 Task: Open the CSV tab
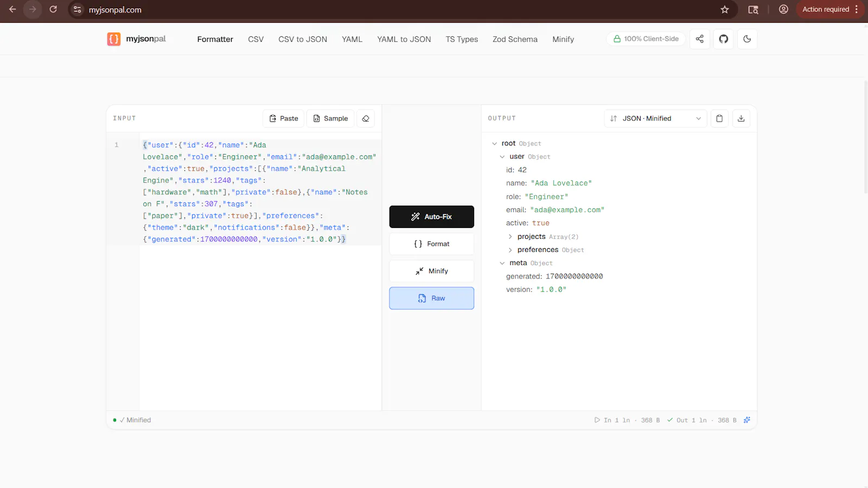click(256, 39)
